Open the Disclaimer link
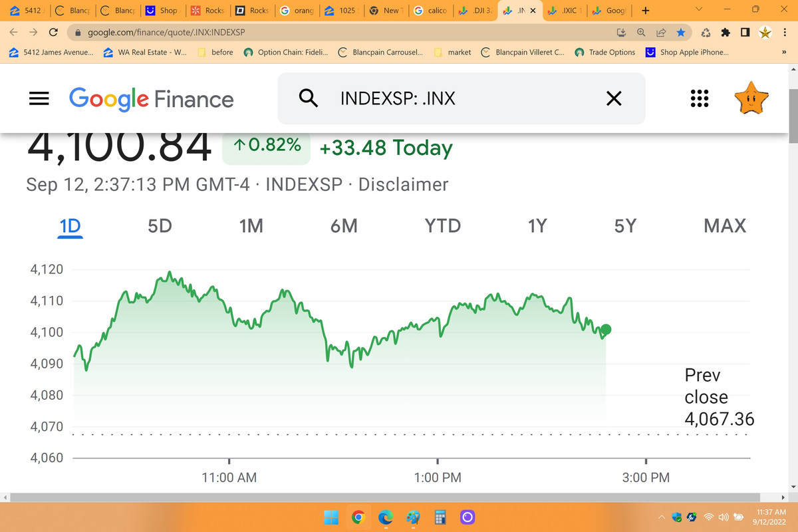 click(x=404, y=184)
